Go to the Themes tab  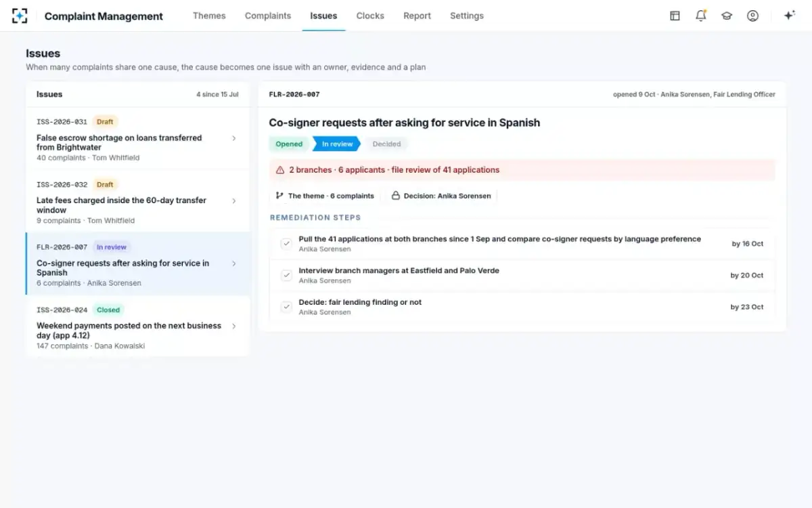point(209,16)
